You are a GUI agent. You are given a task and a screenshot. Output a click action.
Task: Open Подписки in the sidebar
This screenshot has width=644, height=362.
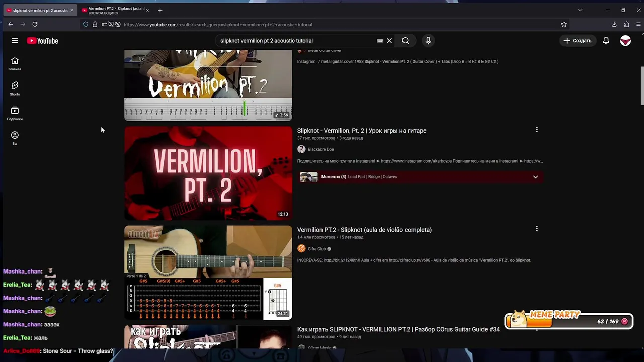(15, 114)
